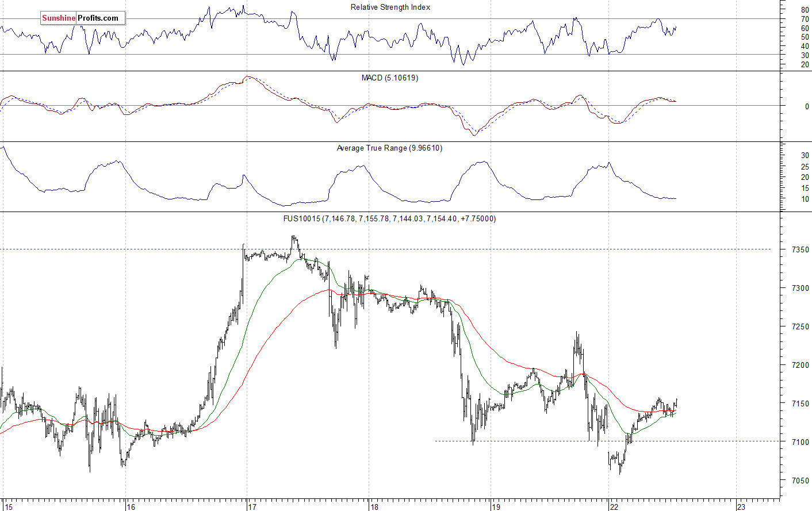Click the 7250 price axis label
This screenshot has height=511, width=812.
(x=800, y=327)
